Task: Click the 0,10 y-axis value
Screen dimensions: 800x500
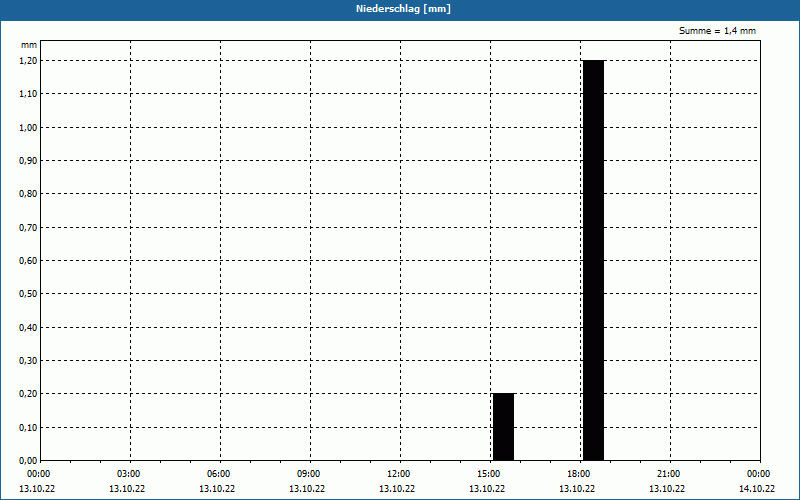Action: [x=28, y=428]
